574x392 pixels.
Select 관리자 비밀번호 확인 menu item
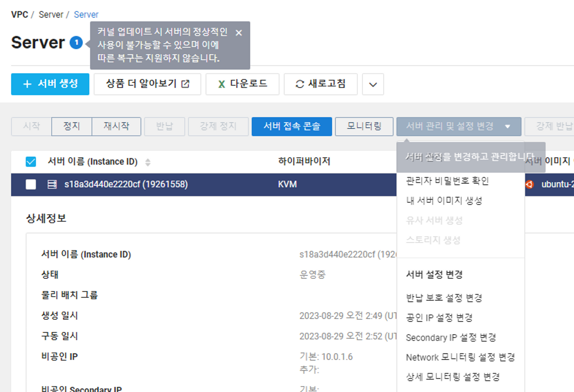(x=447, y=181)
